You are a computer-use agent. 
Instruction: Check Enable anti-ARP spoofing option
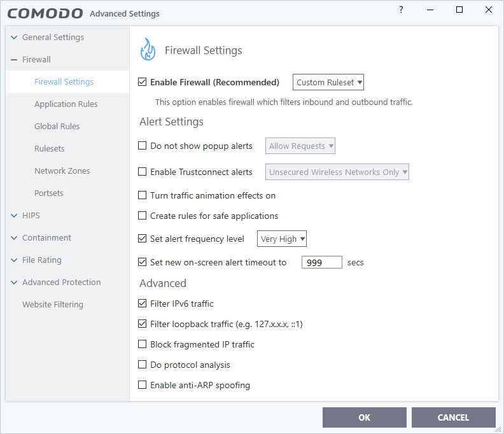pyautogui.click(x=142, y=385)
